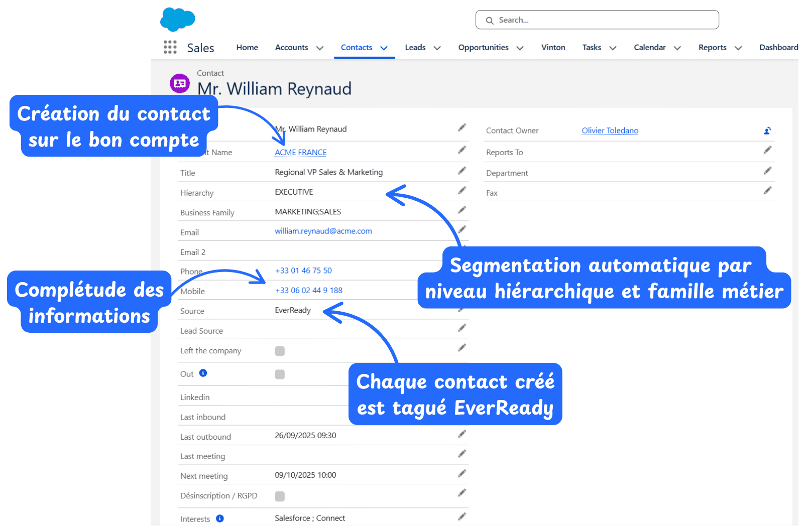Edit the Business Family pencil icon
The image size is (805, 532).
pyautogui.click(x=462, y=210)
